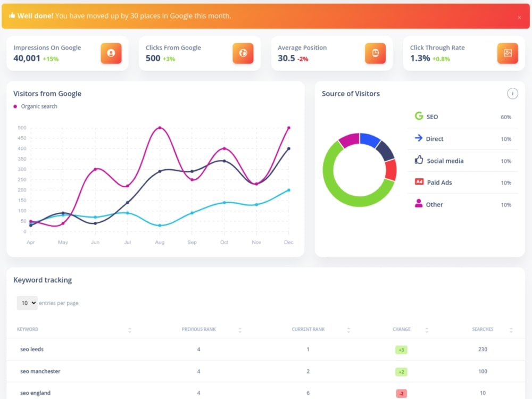Click searches value 230 for seo leeds
Viewport: 532px width, 399px height.
483,349
